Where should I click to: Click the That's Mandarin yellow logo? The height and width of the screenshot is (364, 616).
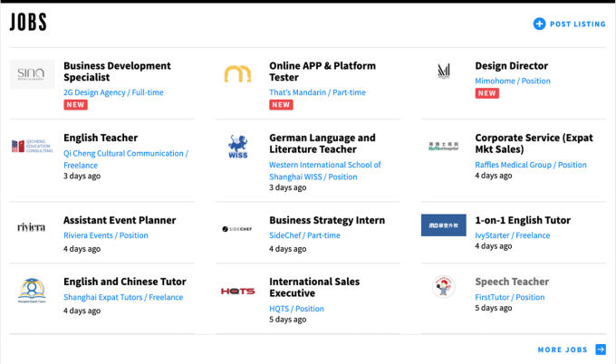click(237, 74)
